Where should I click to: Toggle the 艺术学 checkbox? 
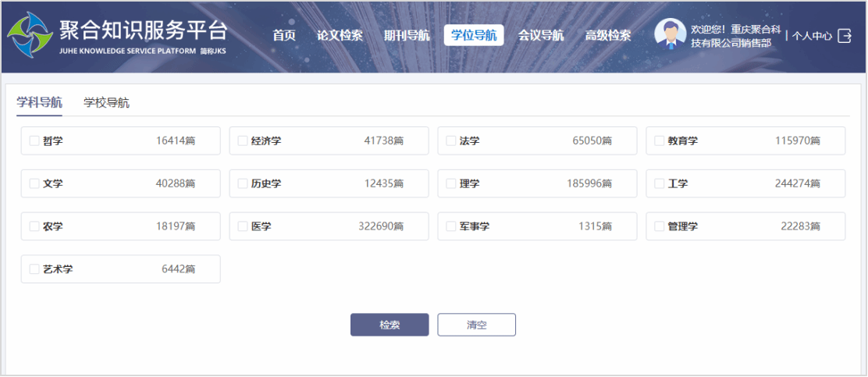(x=34, y=269)
